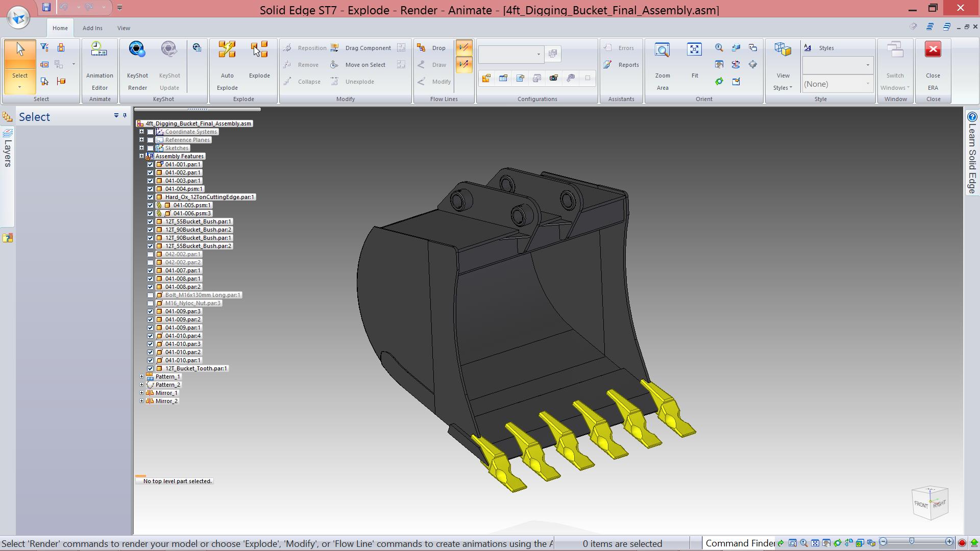Activate the Zoom Area tool
This screenshot has width=980, height=551.
(663, 66)
